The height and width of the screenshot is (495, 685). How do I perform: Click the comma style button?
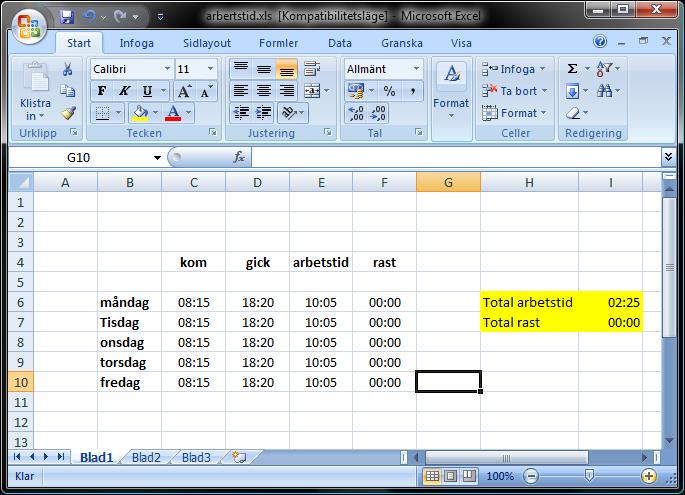click(413, 91)
